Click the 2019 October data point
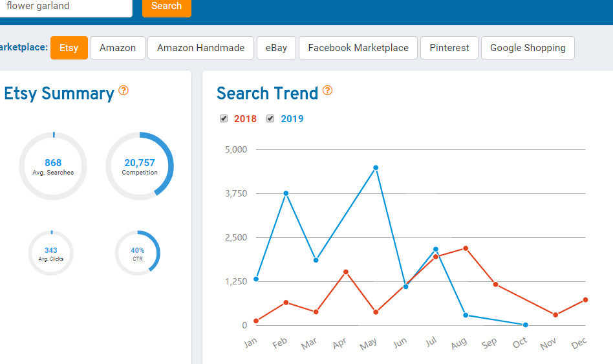Image resolution: width=613 pixels, height=364 pixels. point(526,325)
